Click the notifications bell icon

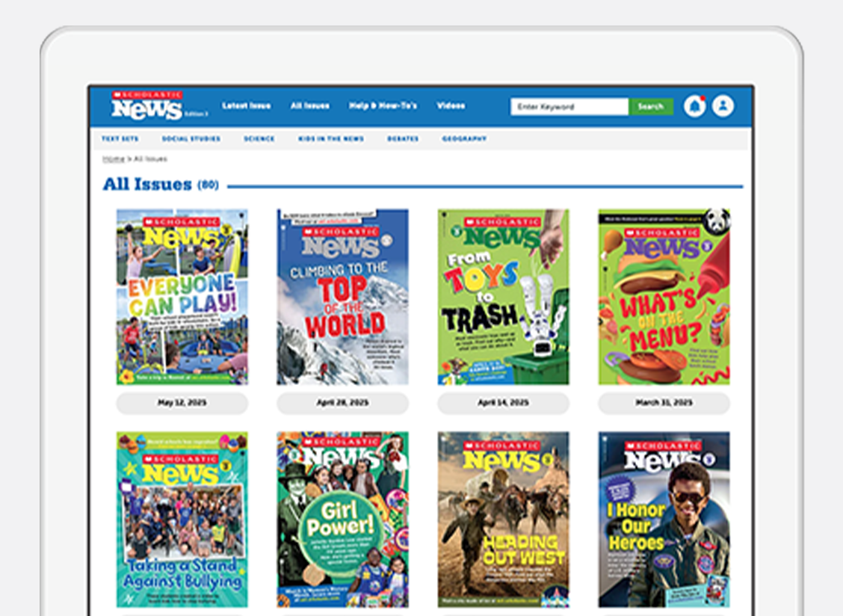(x=695, y=106)
